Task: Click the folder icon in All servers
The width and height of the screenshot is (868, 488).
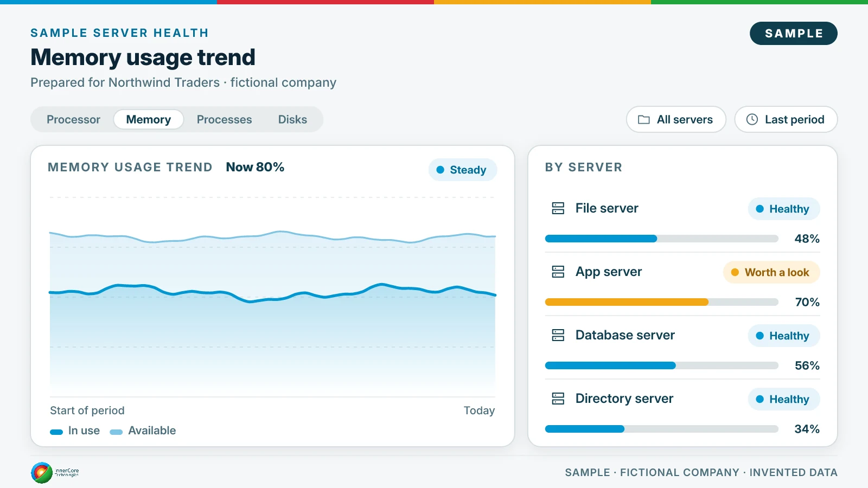Action: (x=644, y=119)
